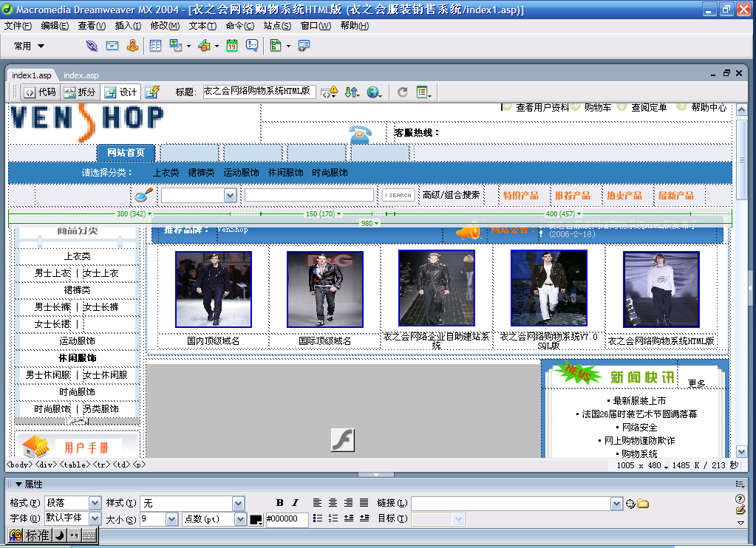Open the 站点(S) menu
Screen dimensions: 756x548
coord(277,26)
